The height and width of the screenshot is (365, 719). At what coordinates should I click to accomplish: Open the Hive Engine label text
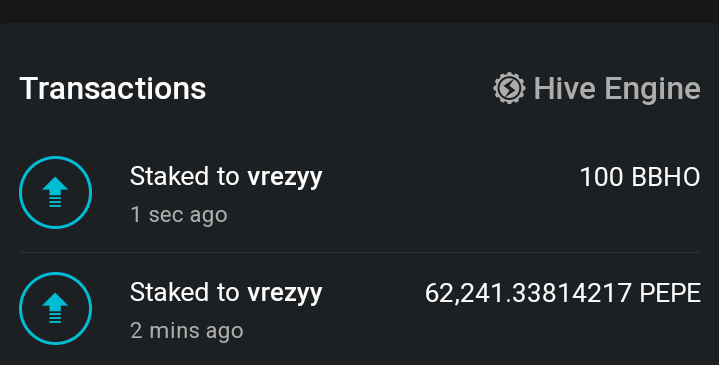(x=617, y=88)
